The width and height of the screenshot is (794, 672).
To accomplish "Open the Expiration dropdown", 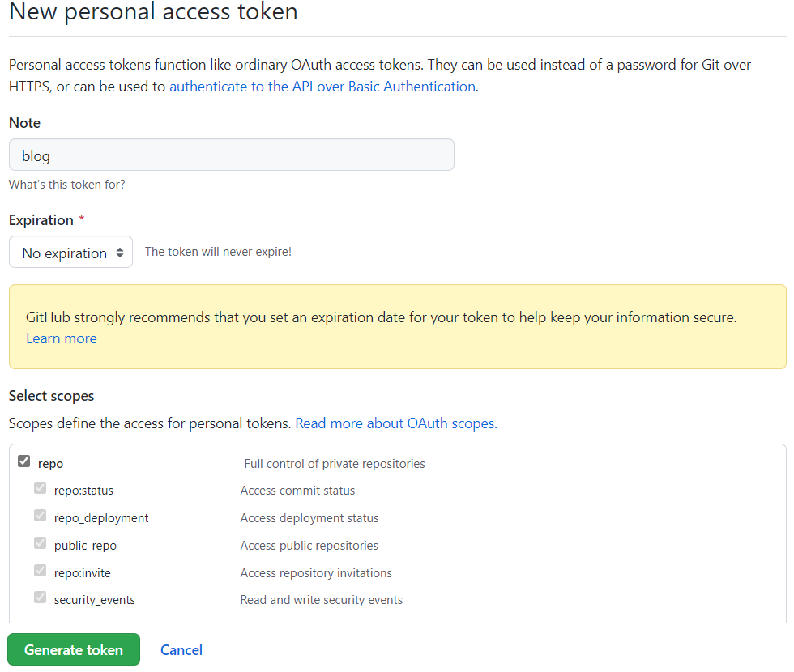I will [70, 252].
